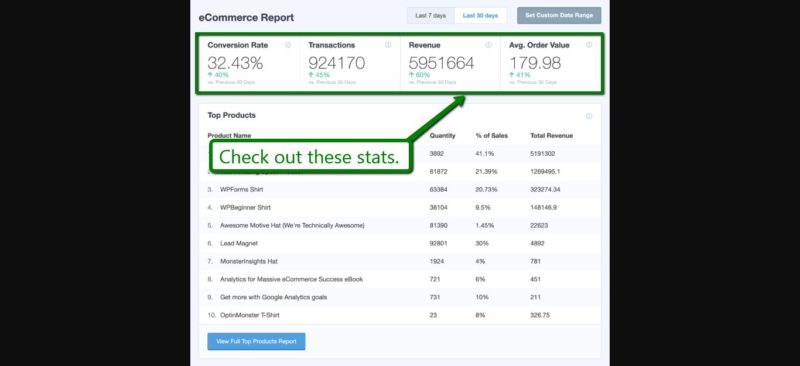The width and height of the screenshot is (800, 366).
Task: Click info icon beside Transactions
Action: click(388, 45)
